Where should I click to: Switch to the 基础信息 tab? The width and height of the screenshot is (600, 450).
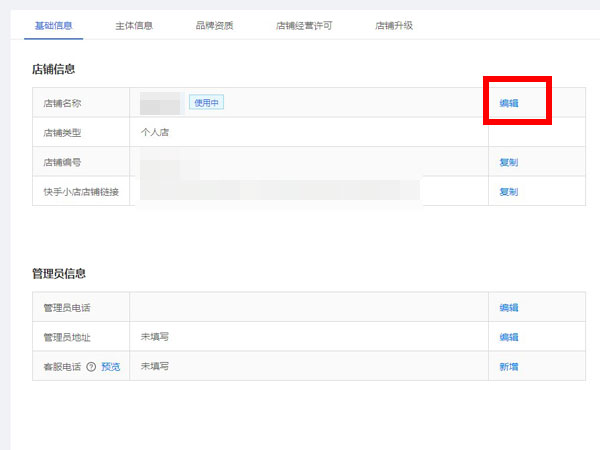53,25
